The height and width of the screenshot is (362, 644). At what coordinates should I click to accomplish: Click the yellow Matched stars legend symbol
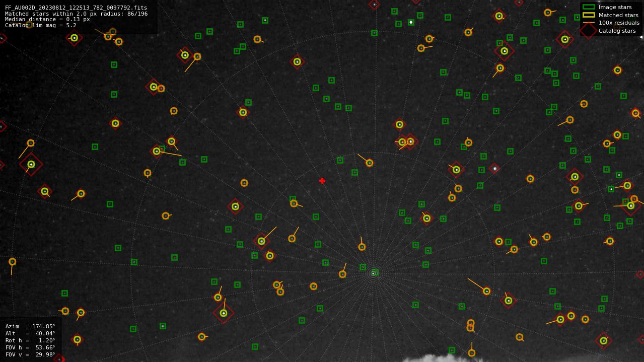coord(589,15)
